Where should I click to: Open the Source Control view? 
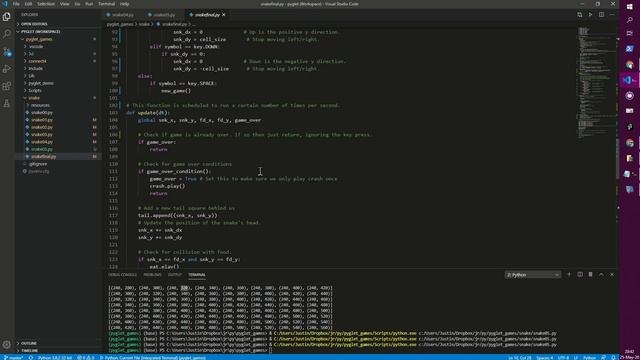tap(7, 51)
